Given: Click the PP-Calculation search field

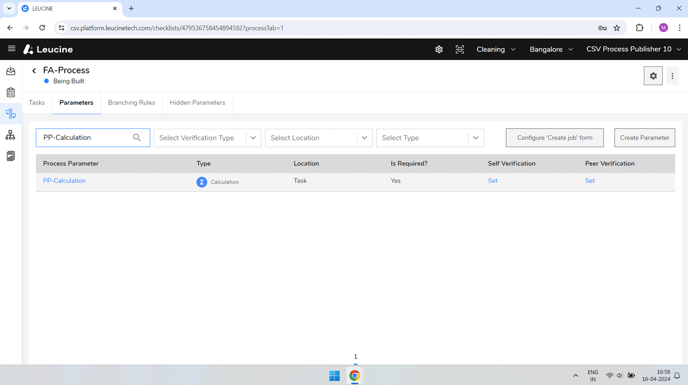Looking at the screenshot, I should 93,137.
